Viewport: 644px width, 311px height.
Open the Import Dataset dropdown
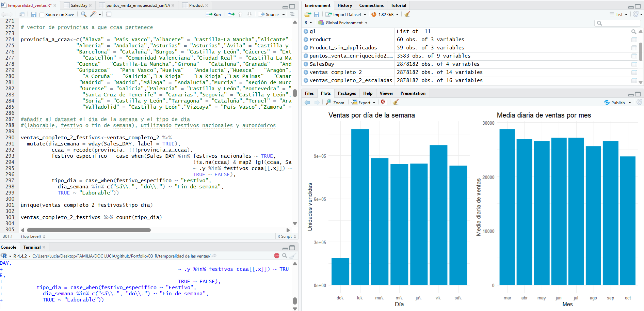(346, 14)
